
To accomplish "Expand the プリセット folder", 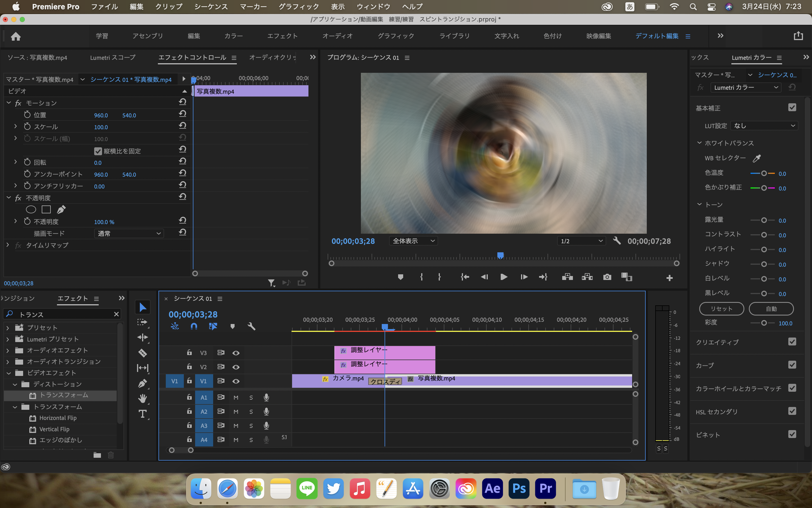I will 8,328.
